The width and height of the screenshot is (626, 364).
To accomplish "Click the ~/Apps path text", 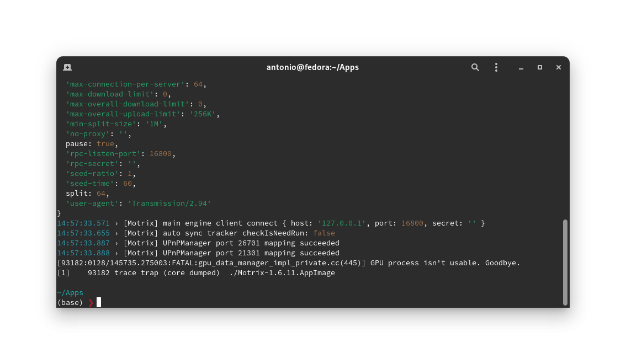I will point(70,292).
